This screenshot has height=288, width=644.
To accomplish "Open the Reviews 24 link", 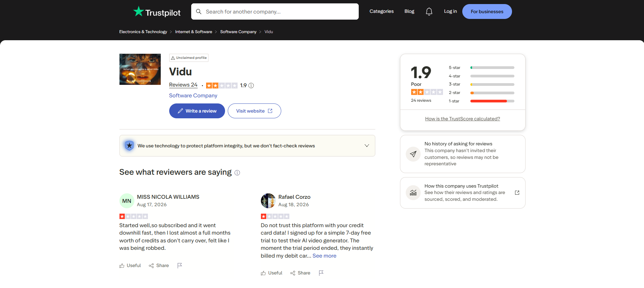I will (183, 85).
